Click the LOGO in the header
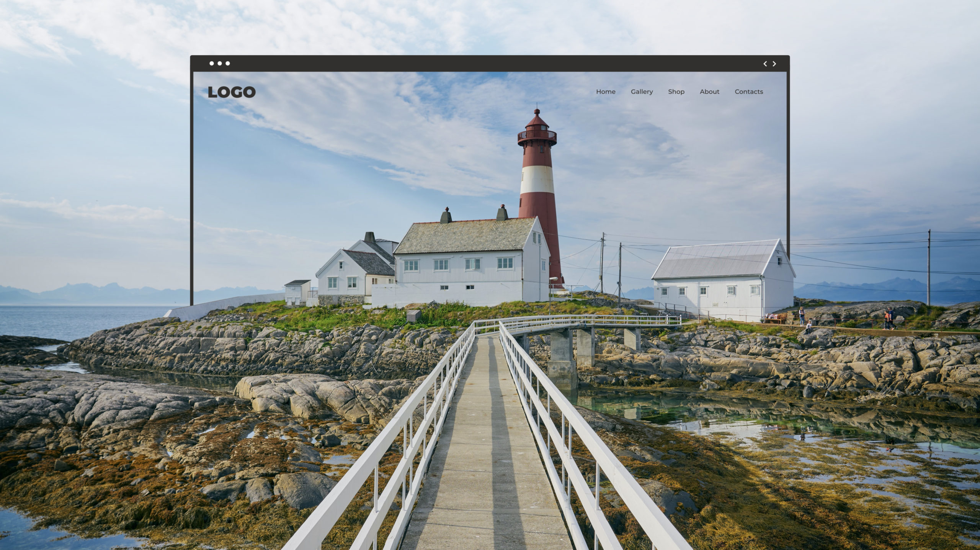The height and width of the screenshot is (550, 980). tap(232, 92)
